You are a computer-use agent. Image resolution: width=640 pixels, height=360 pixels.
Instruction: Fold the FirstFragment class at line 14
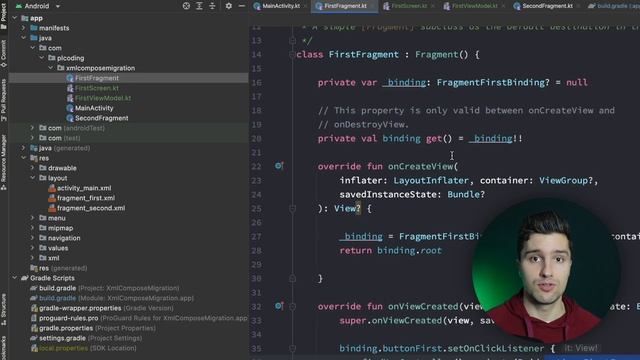292,54
